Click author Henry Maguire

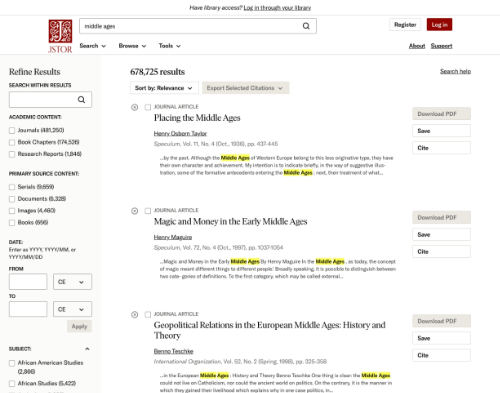pyautogui.click(x=173, y=237)
